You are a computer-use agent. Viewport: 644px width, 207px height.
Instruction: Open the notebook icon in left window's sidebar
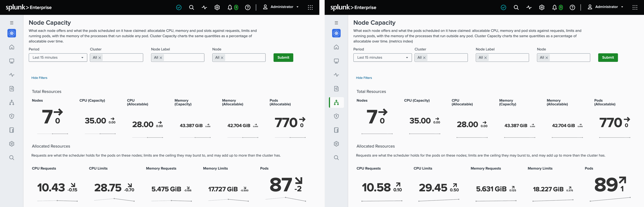coord(12,130)
